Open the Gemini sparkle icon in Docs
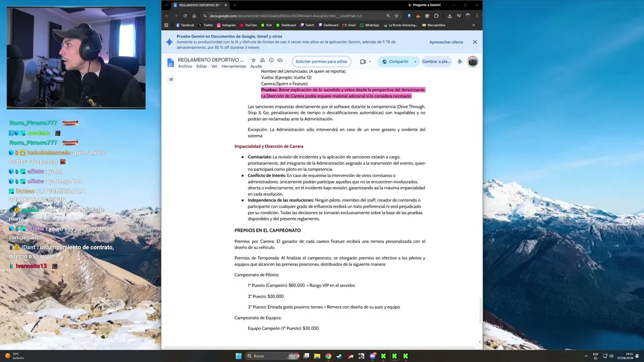The height and width of the screenshot is (362, 644). (459, 61)
